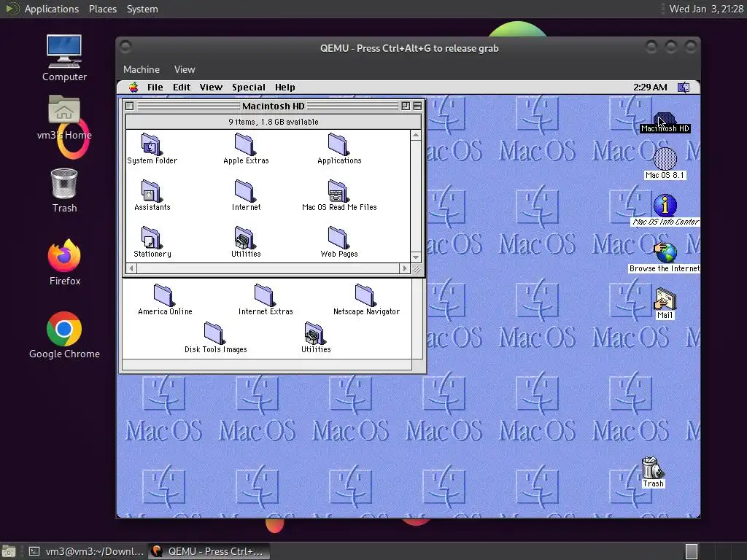
Task: Open the Apple menu logo
Action: (x=133, y=87)
